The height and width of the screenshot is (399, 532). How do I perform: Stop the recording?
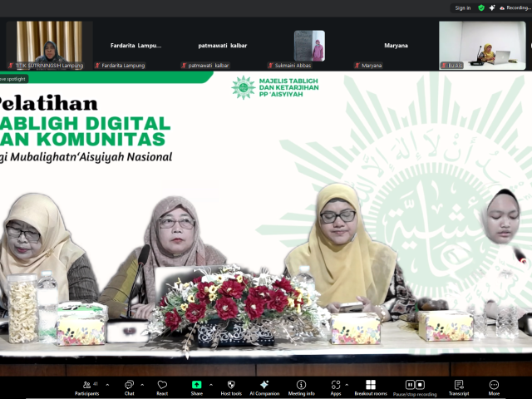[x=420, y=385]
